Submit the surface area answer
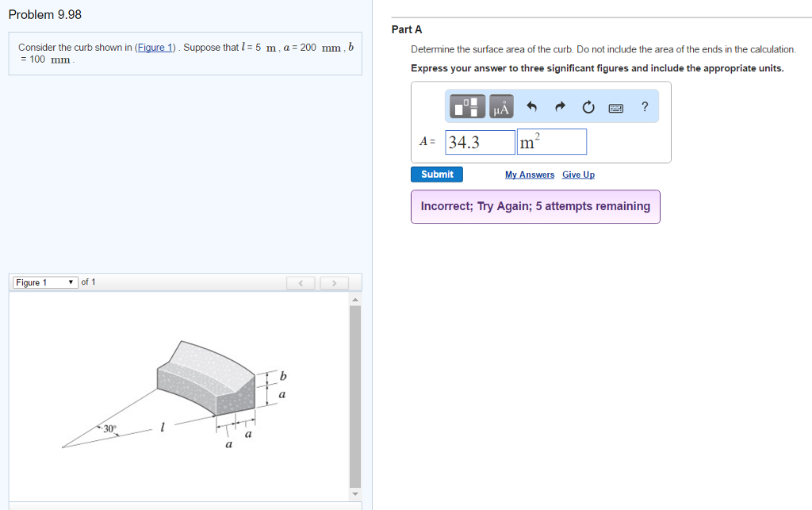Image resolution: width=812 pixels, height=510 pixels. pos(436,174)
